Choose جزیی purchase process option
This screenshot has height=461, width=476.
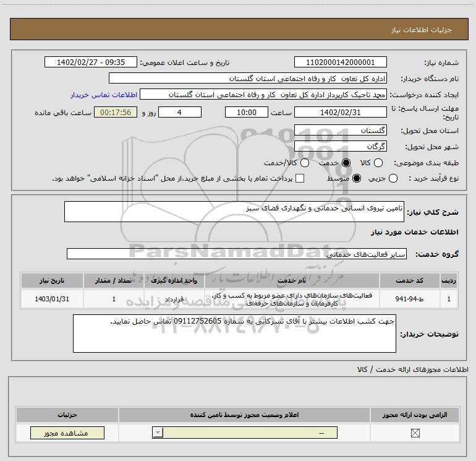click(393, 178)
